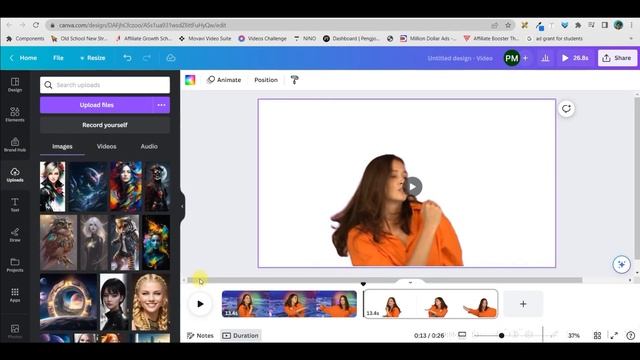Click the browser address bar
The height and width of the screenshot is (360, 640).
coord(269,25)
